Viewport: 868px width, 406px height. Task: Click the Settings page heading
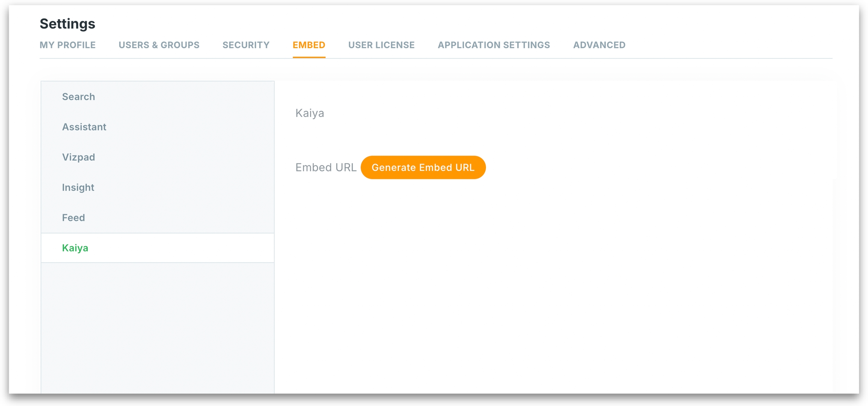67,24
